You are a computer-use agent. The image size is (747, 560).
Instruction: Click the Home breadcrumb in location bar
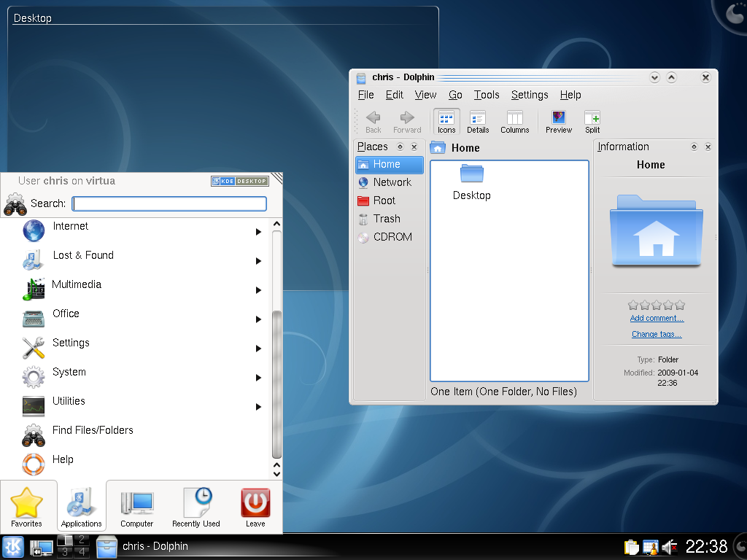tap(465, 148)
